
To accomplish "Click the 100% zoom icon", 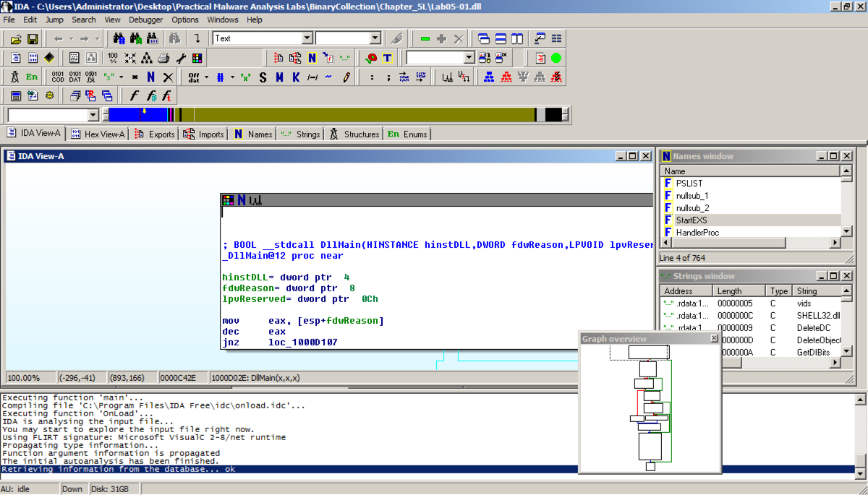I will [x=113, y=58].
